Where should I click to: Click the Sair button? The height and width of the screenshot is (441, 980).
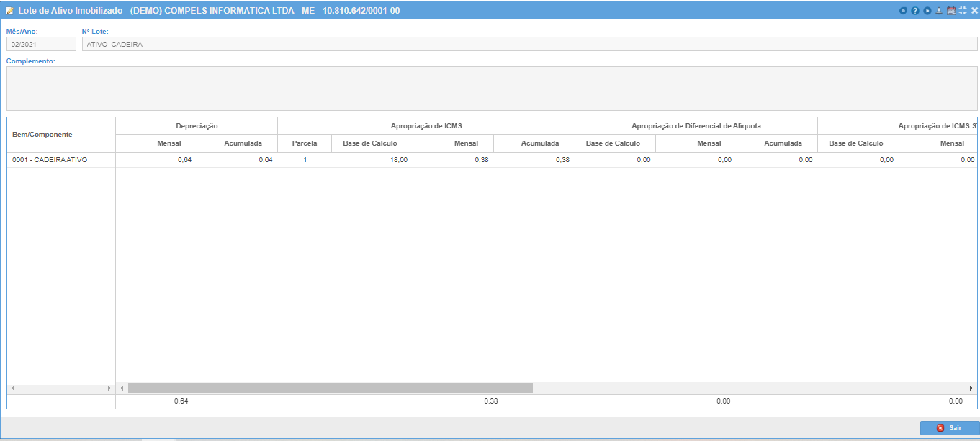[949, 428]
